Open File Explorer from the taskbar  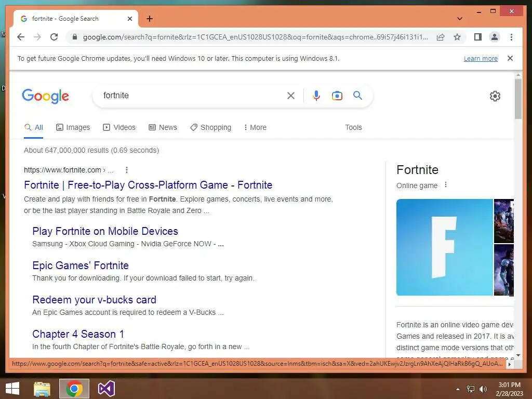[42, 389]
